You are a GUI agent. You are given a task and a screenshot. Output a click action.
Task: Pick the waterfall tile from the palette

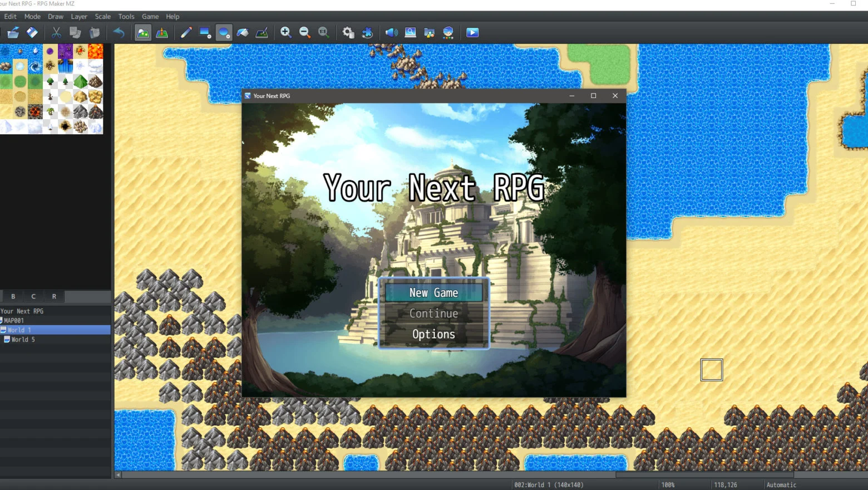(x=65, y=67)
